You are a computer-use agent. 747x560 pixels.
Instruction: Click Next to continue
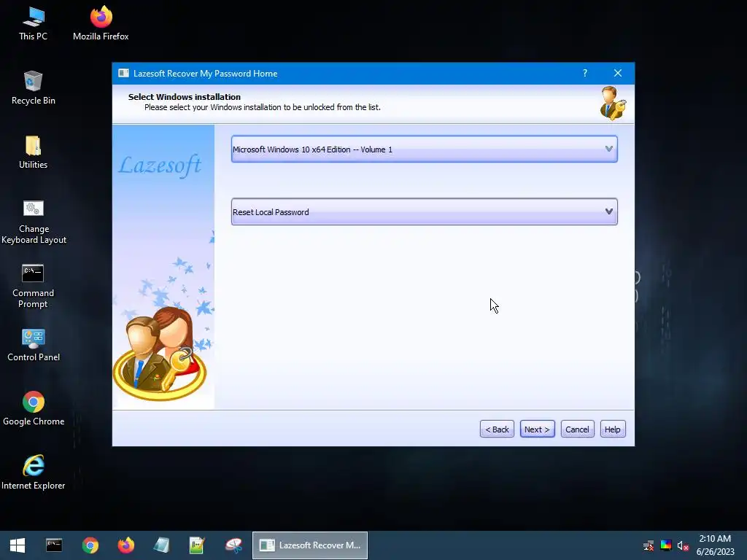point(537,429)
